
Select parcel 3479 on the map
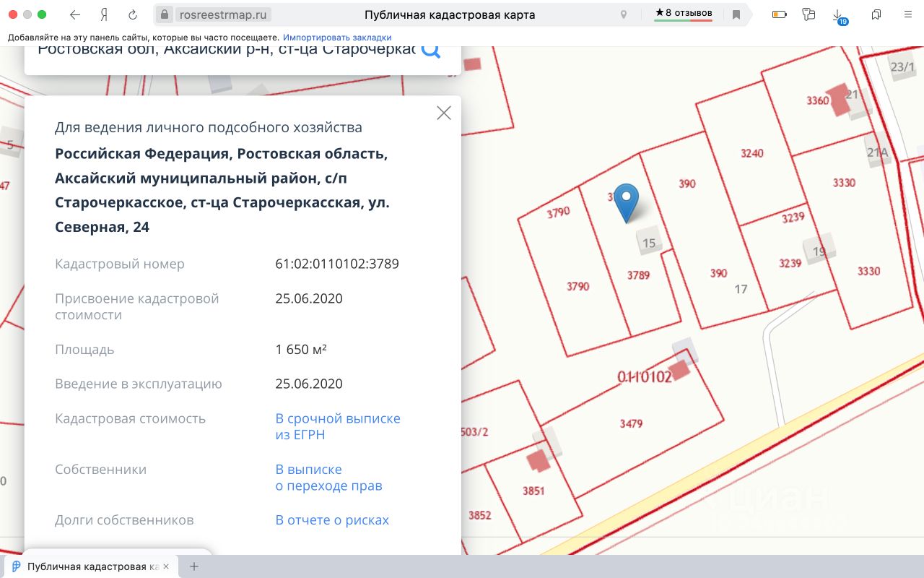coord(631,423)
